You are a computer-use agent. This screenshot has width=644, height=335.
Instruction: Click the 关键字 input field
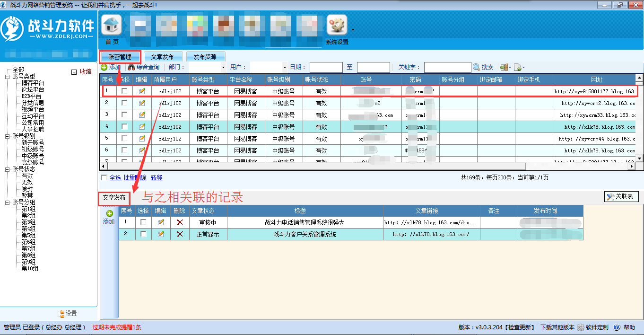point(448,67)
